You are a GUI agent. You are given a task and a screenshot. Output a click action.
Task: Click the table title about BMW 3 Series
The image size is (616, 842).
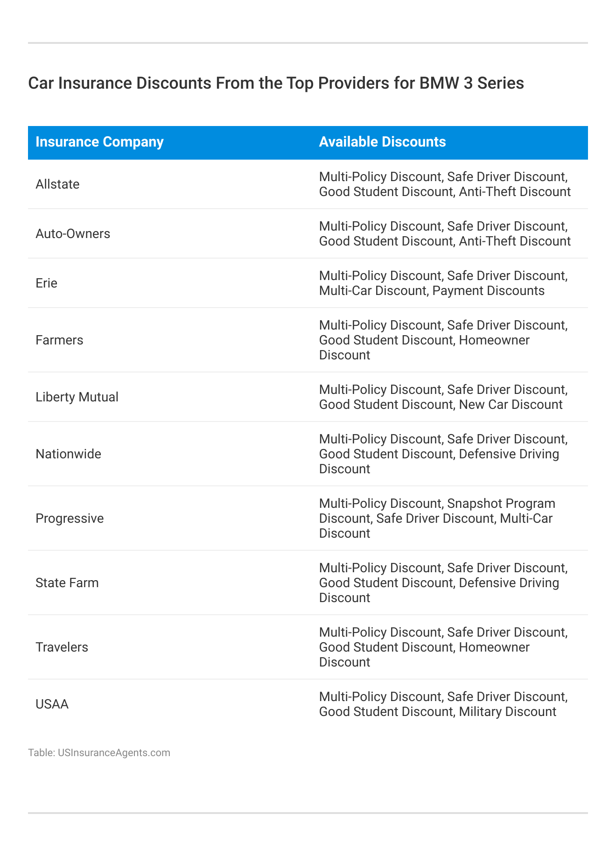276,83
